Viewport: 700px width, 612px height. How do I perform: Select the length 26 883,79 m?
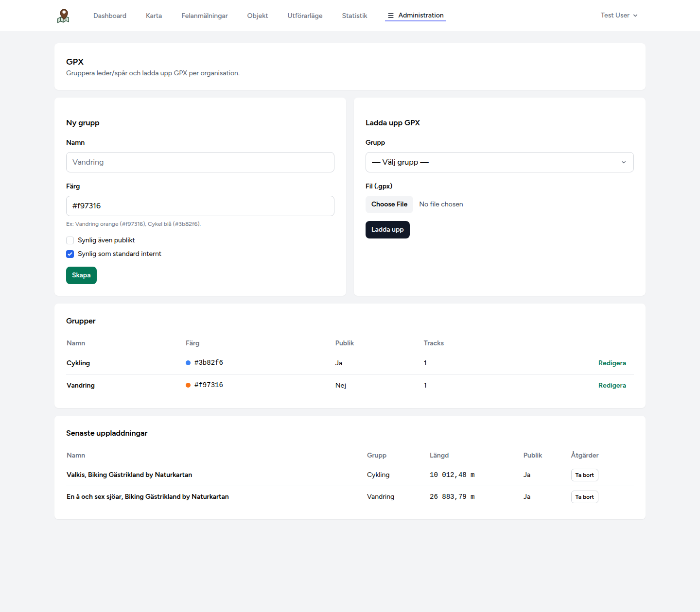coord(452,497)
